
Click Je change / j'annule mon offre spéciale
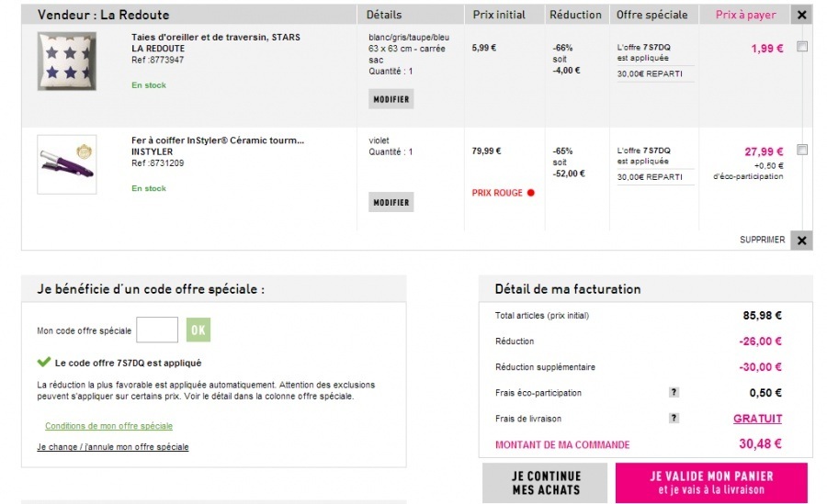tap(112, 447)
